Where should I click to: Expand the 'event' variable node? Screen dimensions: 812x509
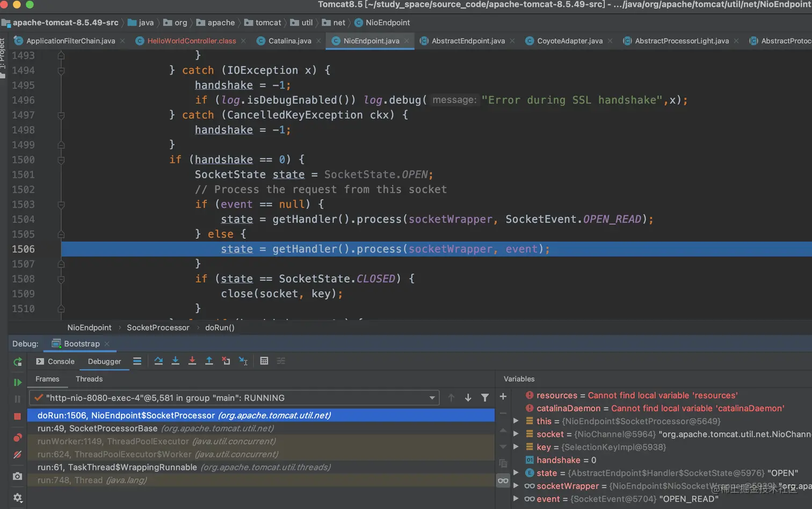point(516,499)
